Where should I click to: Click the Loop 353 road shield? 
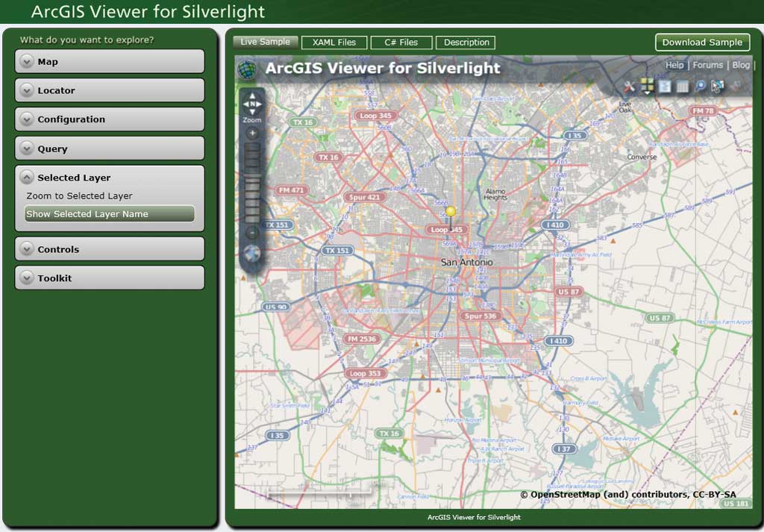[365, 373]
